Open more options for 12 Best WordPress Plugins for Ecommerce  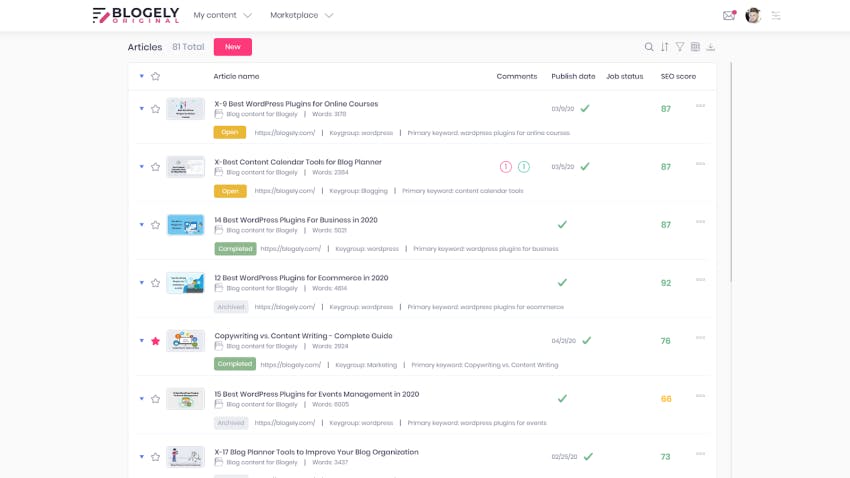point(700,280)
